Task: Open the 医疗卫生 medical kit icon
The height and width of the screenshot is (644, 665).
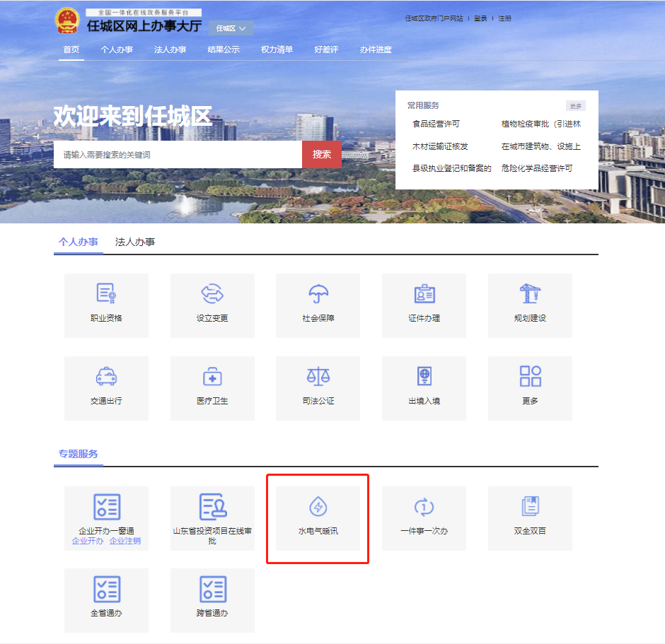Action: point(212,376)
